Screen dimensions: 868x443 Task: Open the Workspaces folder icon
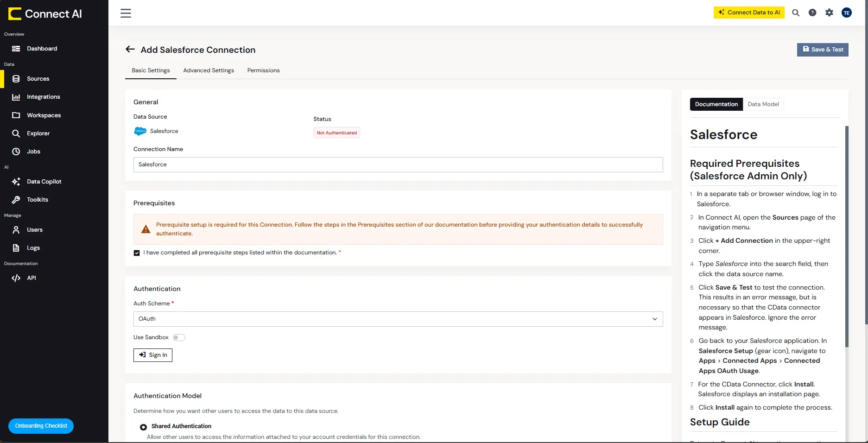point(16,115)
